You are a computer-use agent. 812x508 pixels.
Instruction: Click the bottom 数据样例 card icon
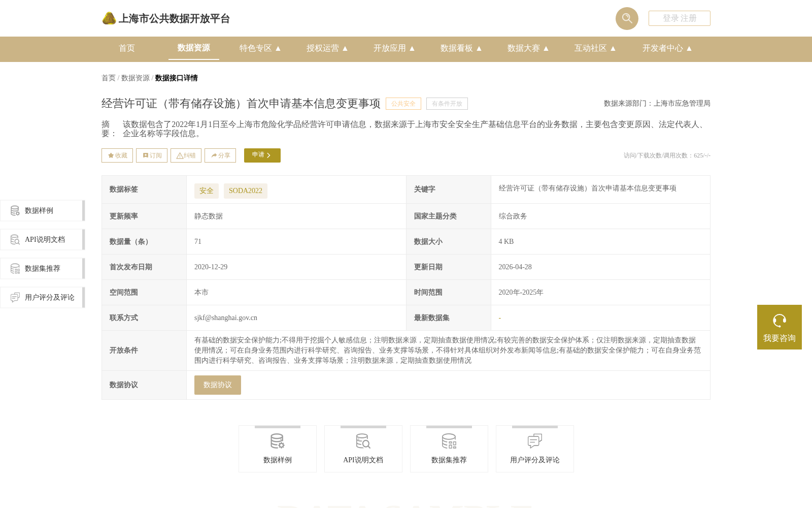tap(278, 441)
